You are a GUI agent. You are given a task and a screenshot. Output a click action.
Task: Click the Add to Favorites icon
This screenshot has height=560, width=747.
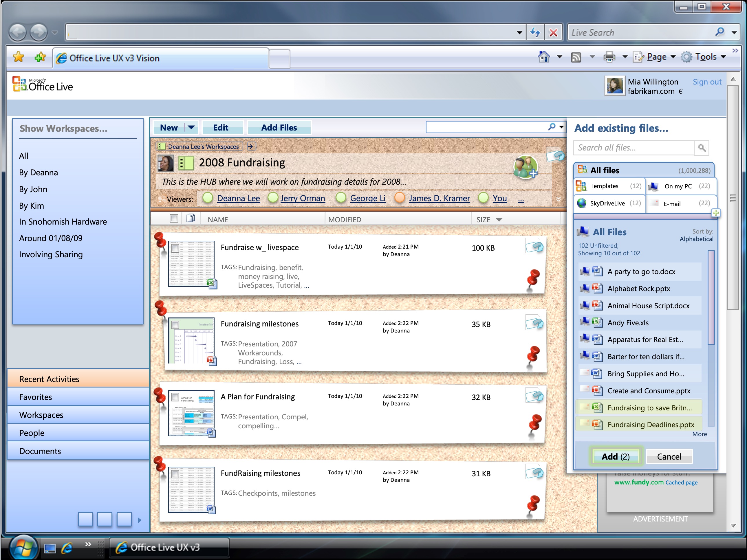click(x=40, y=57)
